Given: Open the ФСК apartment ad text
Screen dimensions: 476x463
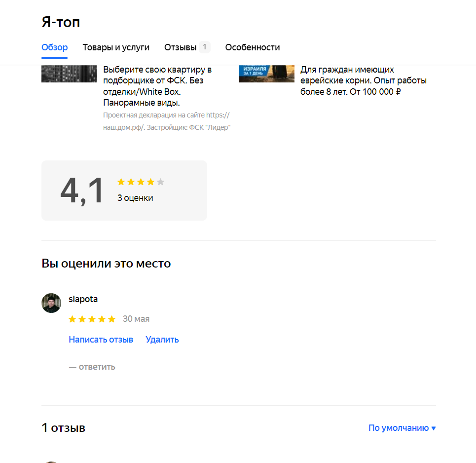Looking at the screenshot, I should [157, 86].
